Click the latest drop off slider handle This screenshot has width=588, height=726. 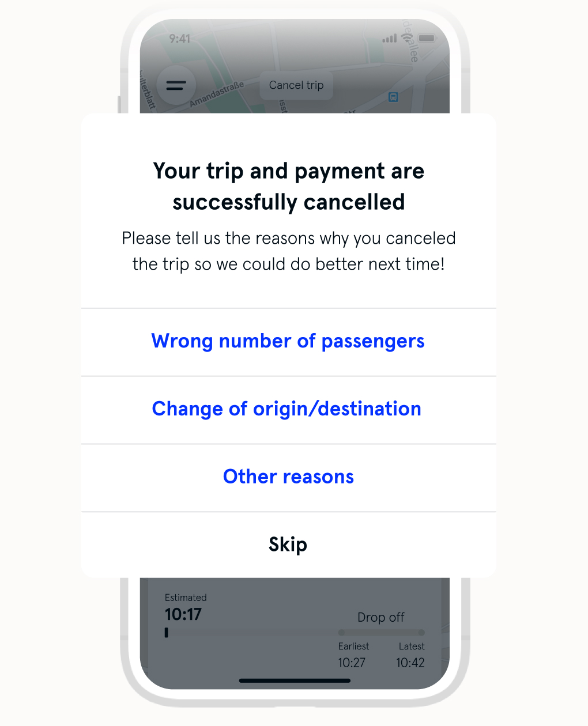pyautogui.click(x=421, y=633)
